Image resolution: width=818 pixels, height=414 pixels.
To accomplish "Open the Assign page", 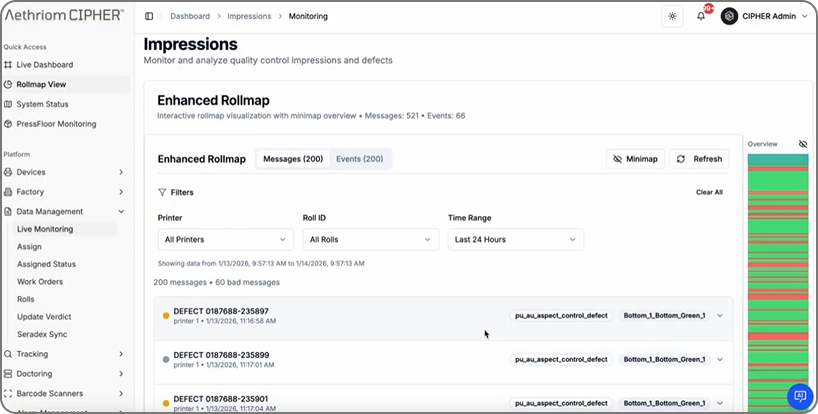I will pyautogui.click(x=29, y=247).
